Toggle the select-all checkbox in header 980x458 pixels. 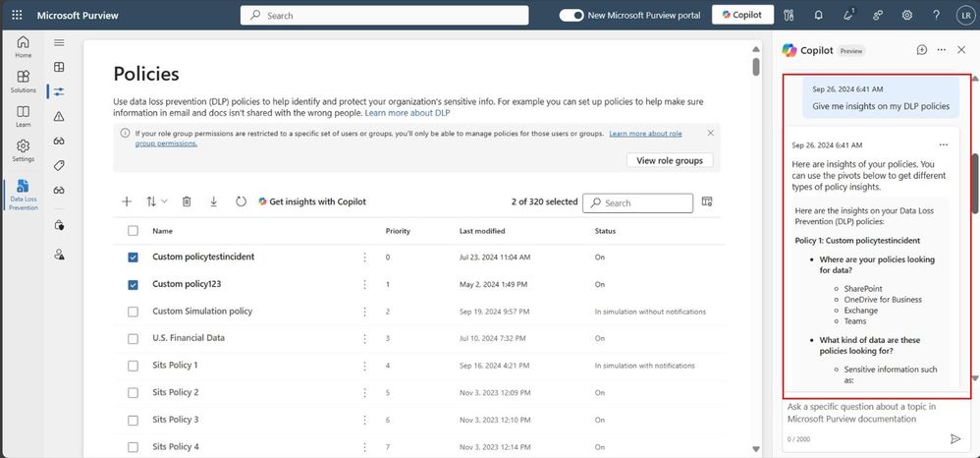click(x=133, y=231)
